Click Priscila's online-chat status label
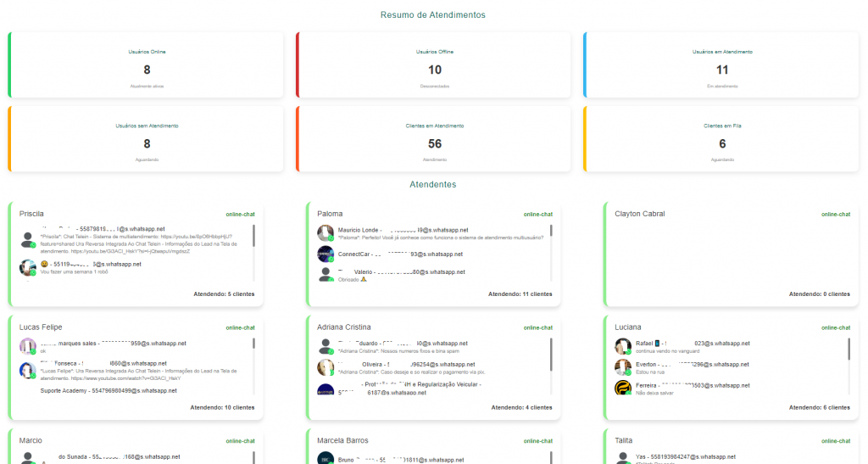This screenshot has height=464, width=868. coord(240,215)
